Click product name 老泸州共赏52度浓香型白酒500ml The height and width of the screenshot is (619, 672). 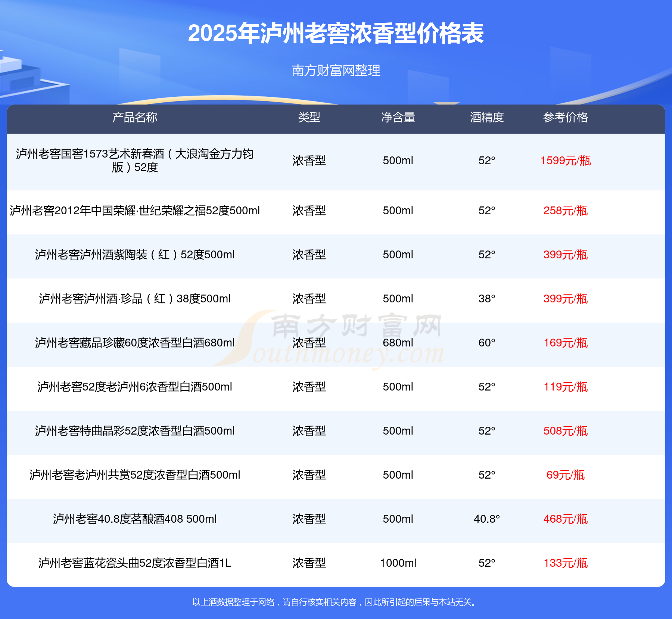click(x=135, y=475)
